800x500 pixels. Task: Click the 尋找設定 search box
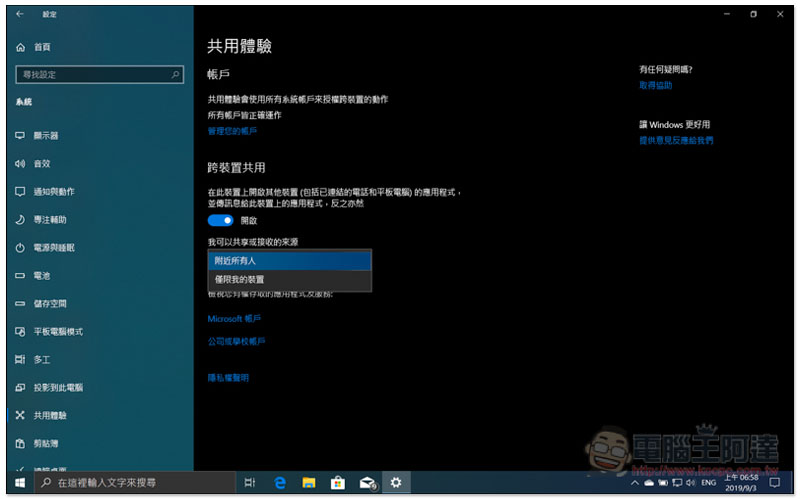(x=98, y=75)
